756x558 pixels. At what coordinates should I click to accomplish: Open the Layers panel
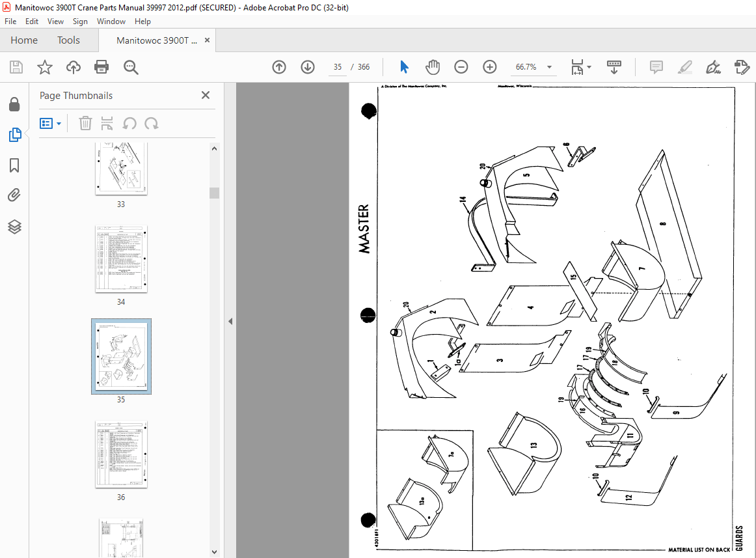[14, 227]
